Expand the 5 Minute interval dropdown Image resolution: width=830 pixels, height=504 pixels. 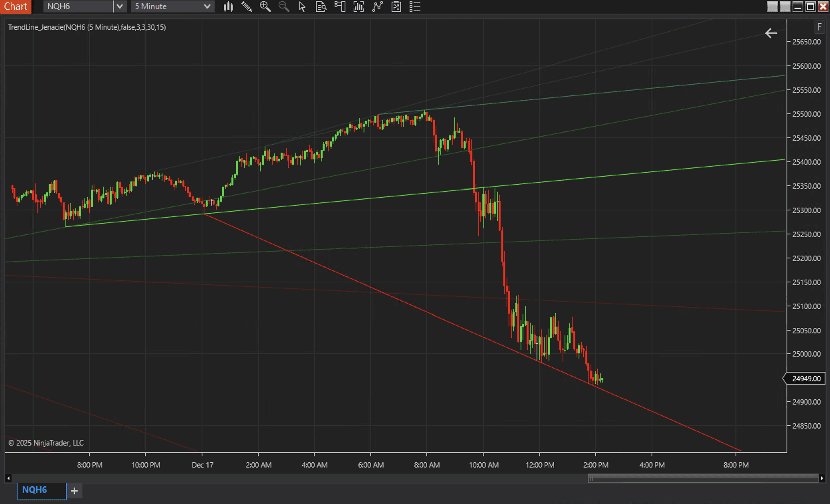point(207,6)
